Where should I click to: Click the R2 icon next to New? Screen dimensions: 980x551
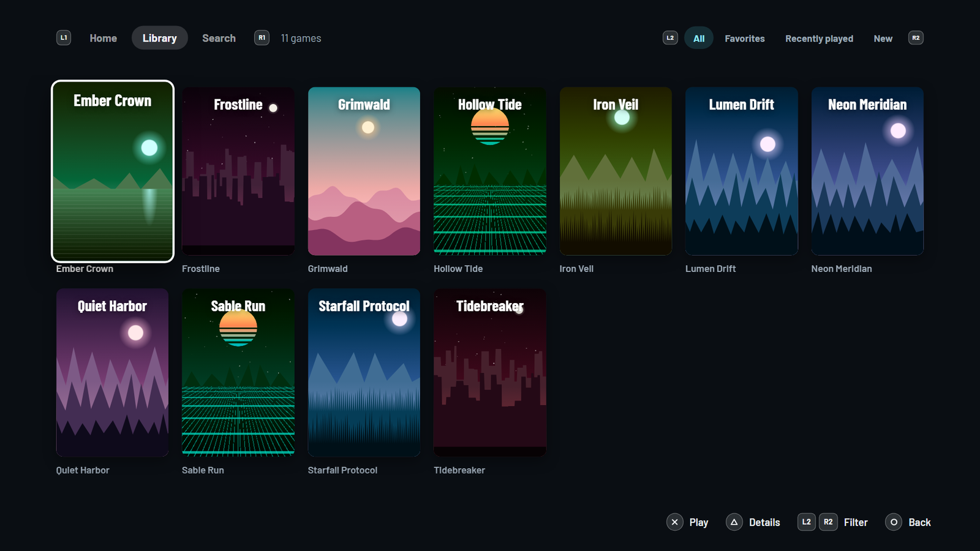coord(916,38)
